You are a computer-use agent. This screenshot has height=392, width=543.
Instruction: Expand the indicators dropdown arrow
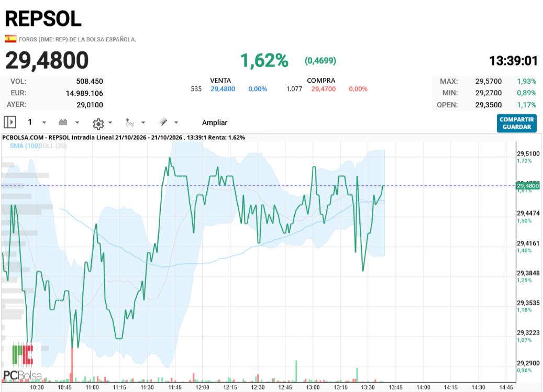point(143,122)
